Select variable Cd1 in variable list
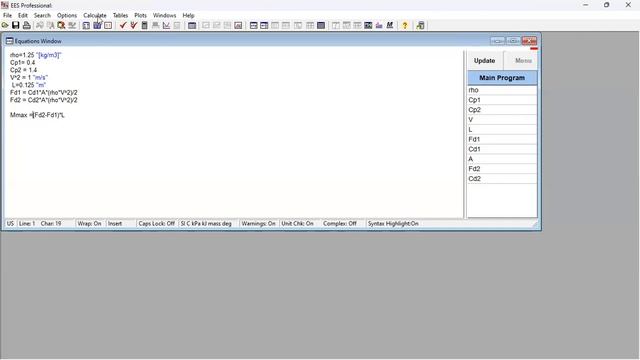Screen dimensions: 640x360 (502, 149)
